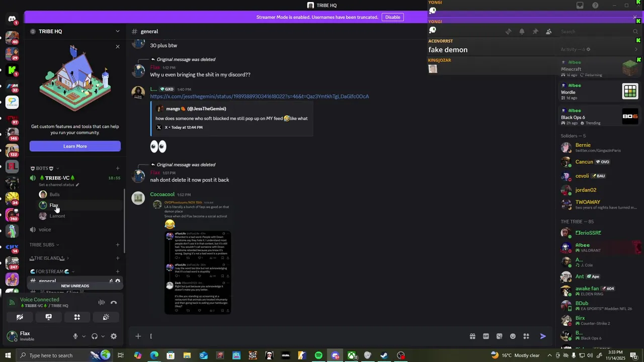Share your screen from voice panel
The height and width of the screenshot is (362, 644).
click(x=48, y=317)
